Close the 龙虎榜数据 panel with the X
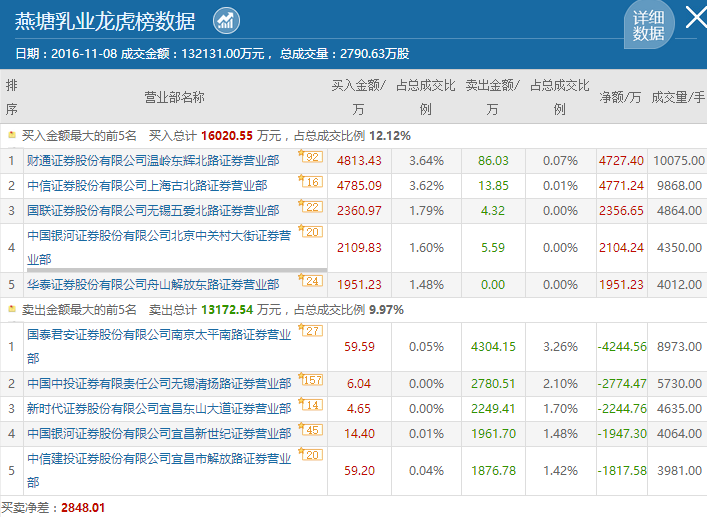This screenshot has height=517, width=707. [697, 17]
